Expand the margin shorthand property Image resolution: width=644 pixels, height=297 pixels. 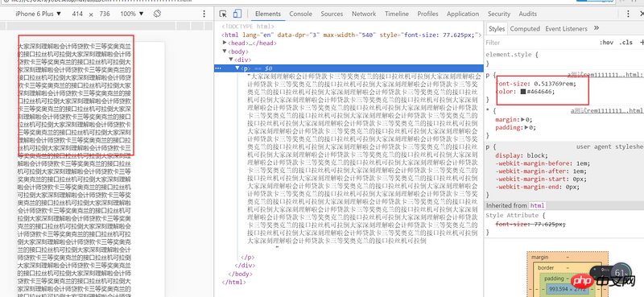pos(522,120)
